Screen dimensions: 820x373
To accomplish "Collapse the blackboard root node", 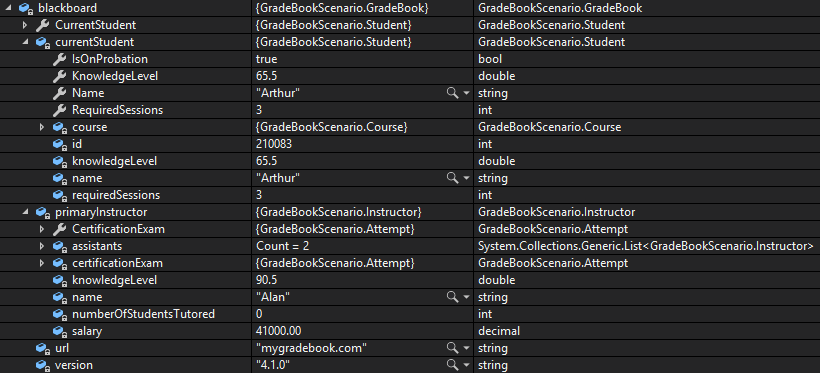I will (8, 8).
